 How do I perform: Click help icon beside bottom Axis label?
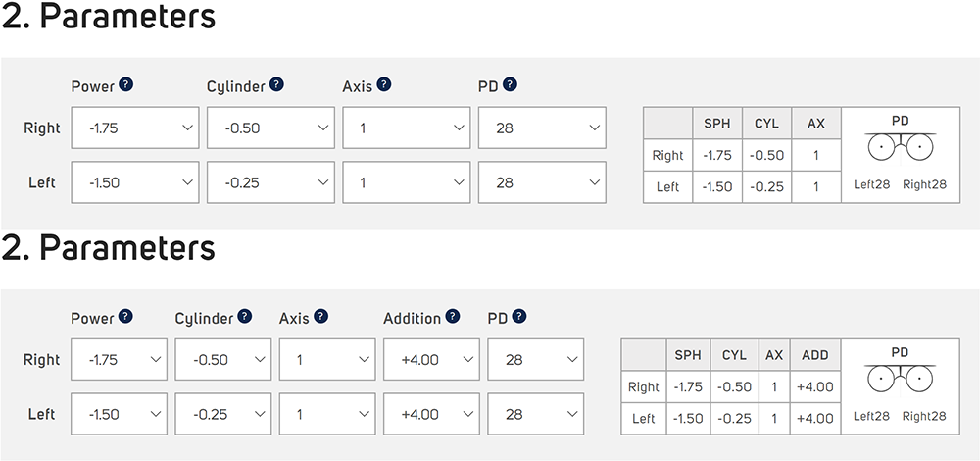[x=321, y=317]
